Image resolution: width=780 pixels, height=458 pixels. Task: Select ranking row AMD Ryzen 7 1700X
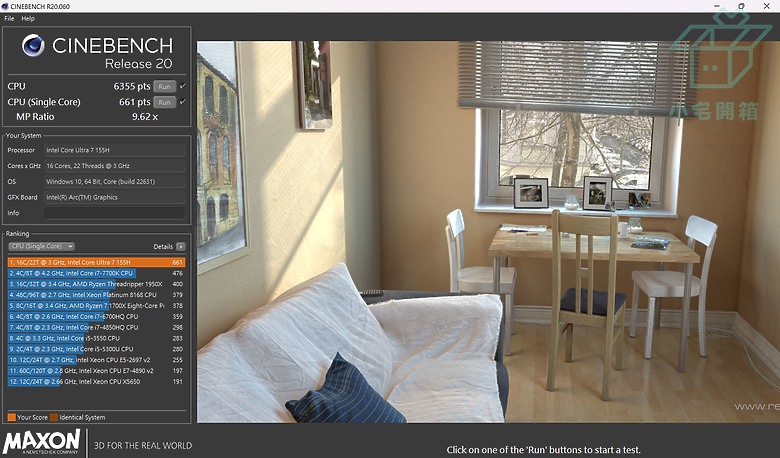pyautogui.click(x=97, y=305)
